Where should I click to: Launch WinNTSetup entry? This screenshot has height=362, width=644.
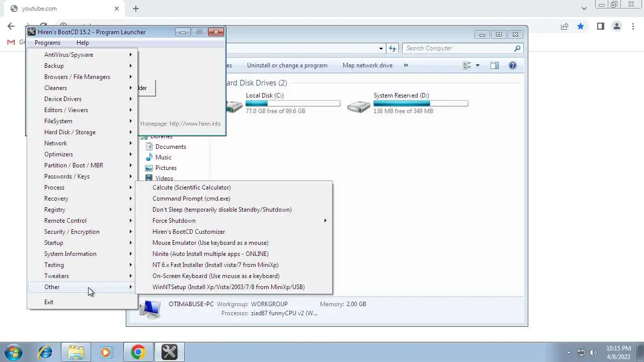(x=233, y=287)
